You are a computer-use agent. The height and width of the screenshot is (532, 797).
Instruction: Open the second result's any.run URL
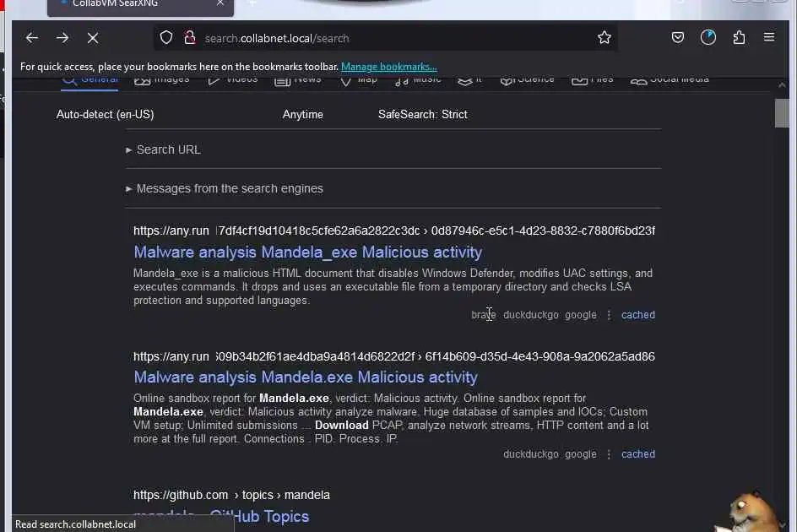394,356
